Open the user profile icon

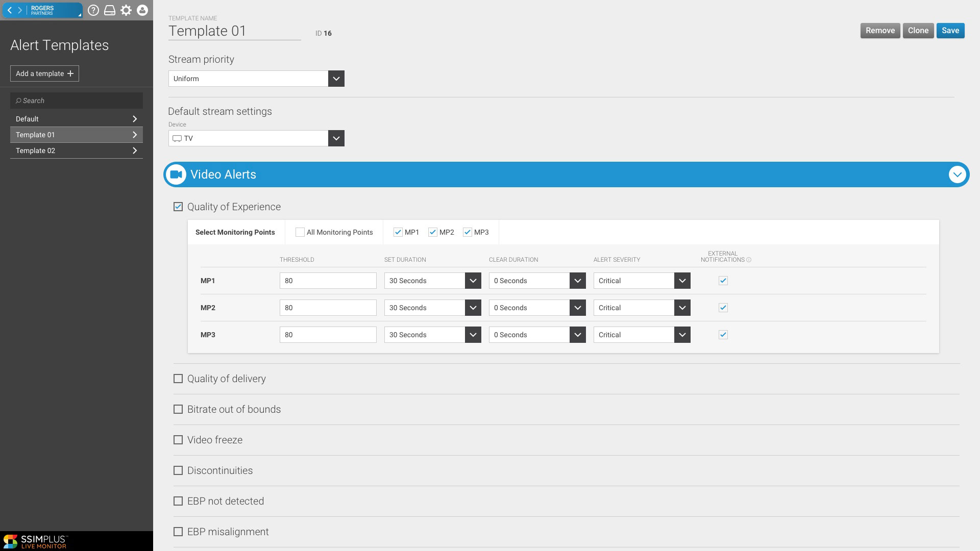pos(142,10)
